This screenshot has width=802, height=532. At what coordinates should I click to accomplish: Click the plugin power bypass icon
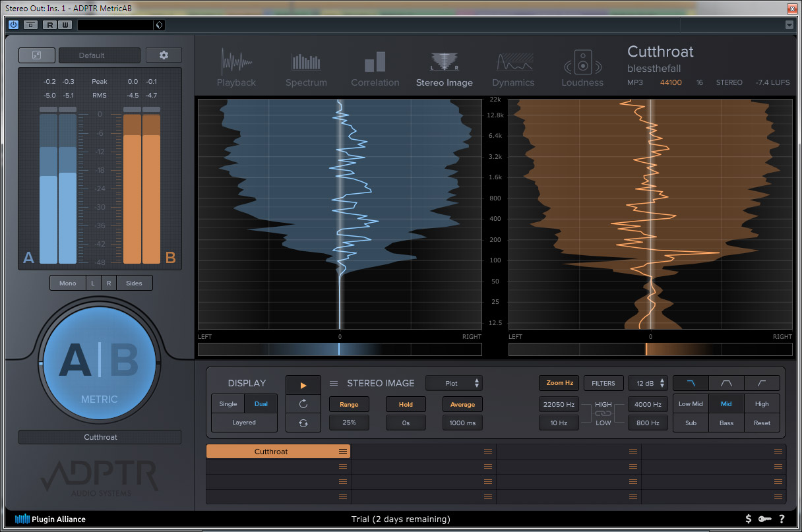(13, 25)
